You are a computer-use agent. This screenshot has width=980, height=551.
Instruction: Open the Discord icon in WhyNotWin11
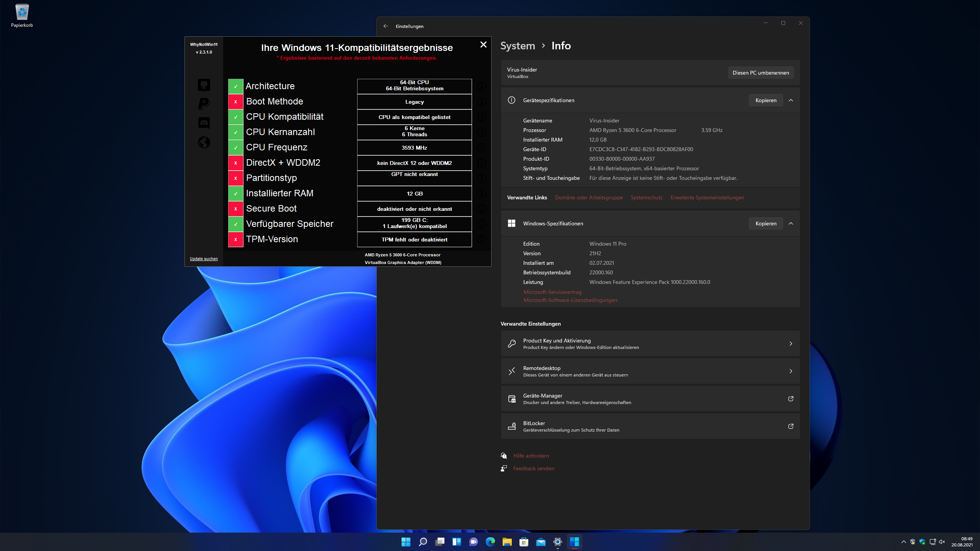tap(204, 123)
